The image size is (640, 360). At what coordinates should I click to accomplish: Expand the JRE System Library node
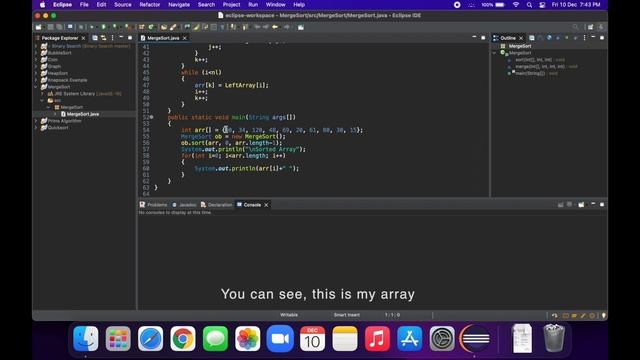[x=42, y=94]
